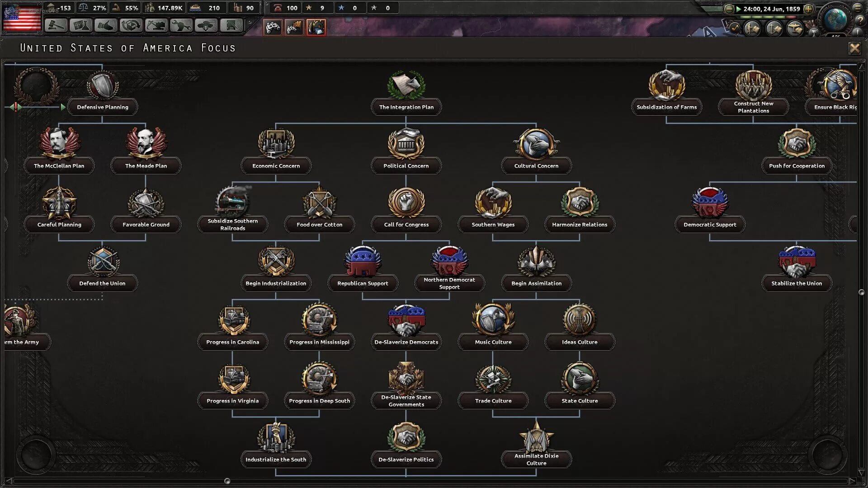Click the Assimilate Dixie Culture label

tap(536, 460)
